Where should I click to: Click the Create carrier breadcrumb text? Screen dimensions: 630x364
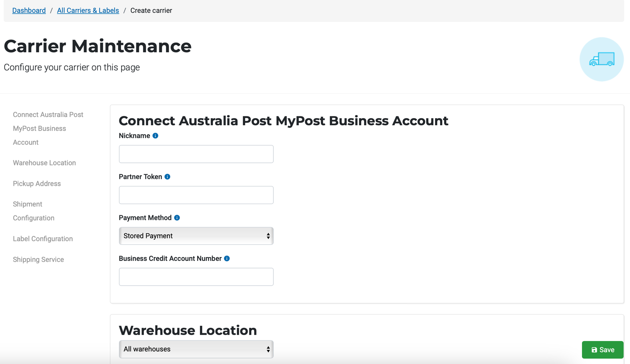pos(151,10)
